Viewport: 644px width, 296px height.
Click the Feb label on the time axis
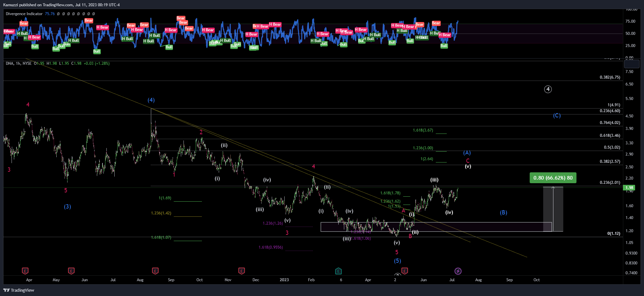point(311,280)
